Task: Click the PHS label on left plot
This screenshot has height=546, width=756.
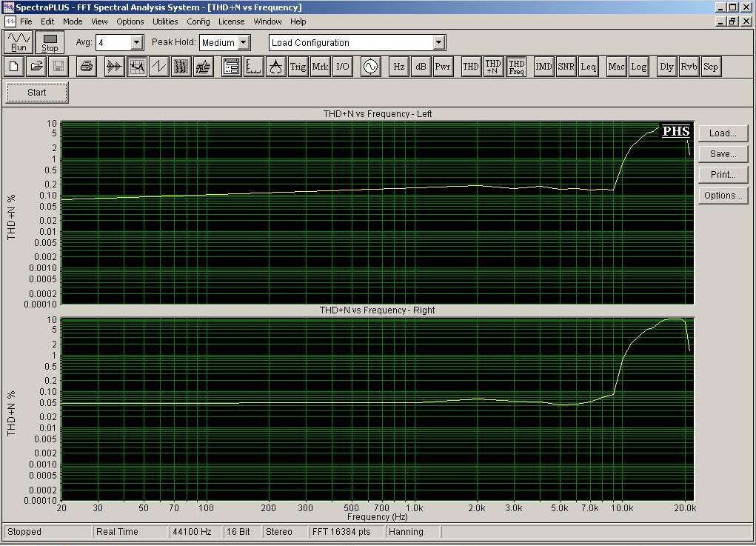Action: click(x=675, y=132)
